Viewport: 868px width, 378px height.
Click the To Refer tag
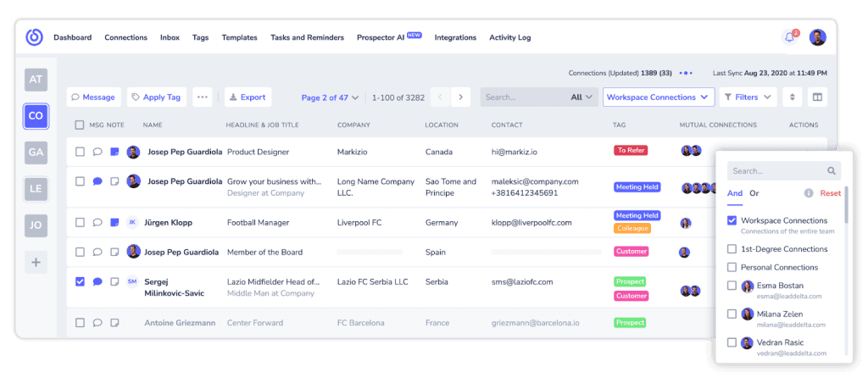[631, 150]
